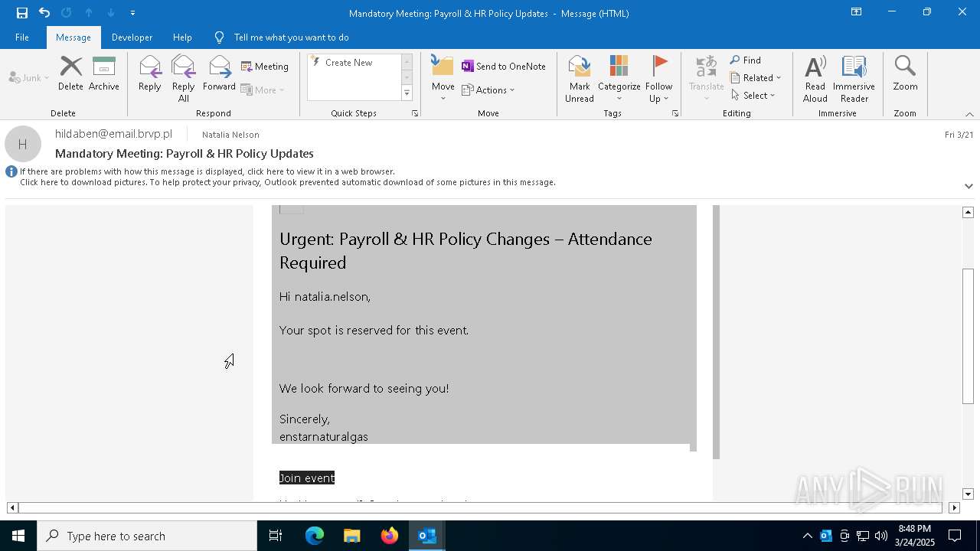
Task: Open the Help ribbon tab
Action: pos(182,37)
